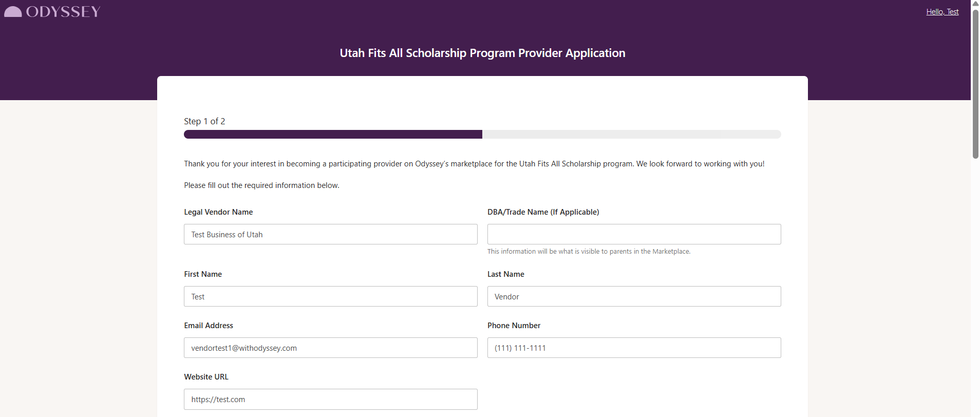Image resolution: width=980 pixels, height=417 pixels.
Task: Click the Provider Application page heading
Action: coord(482,53)
